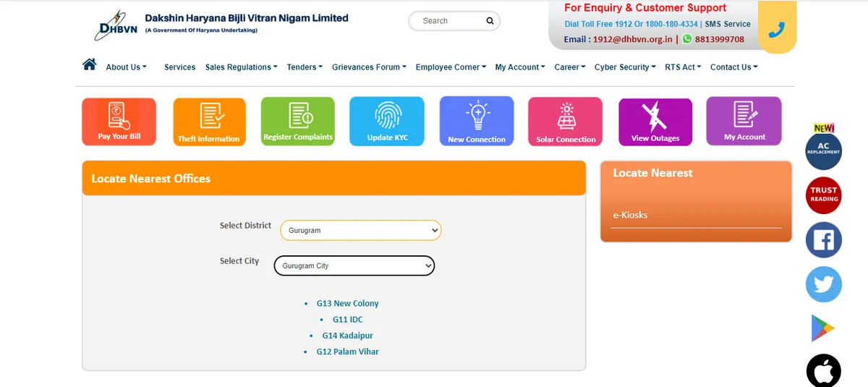Image resolution: width=868 pixels, height=387 pixels.
Task: Click the Pay Your Bill icon tile
Action: pos(119,122)
